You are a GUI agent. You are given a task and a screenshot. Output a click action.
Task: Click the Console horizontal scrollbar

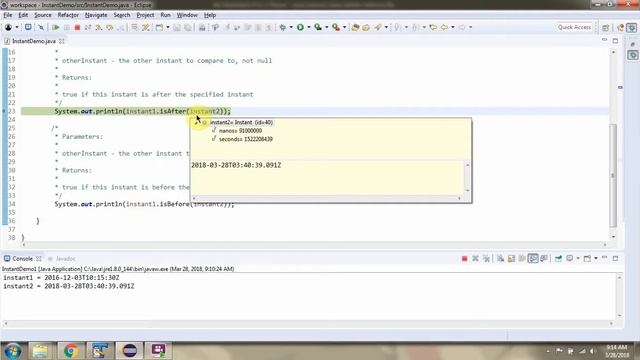pos(309,324)
